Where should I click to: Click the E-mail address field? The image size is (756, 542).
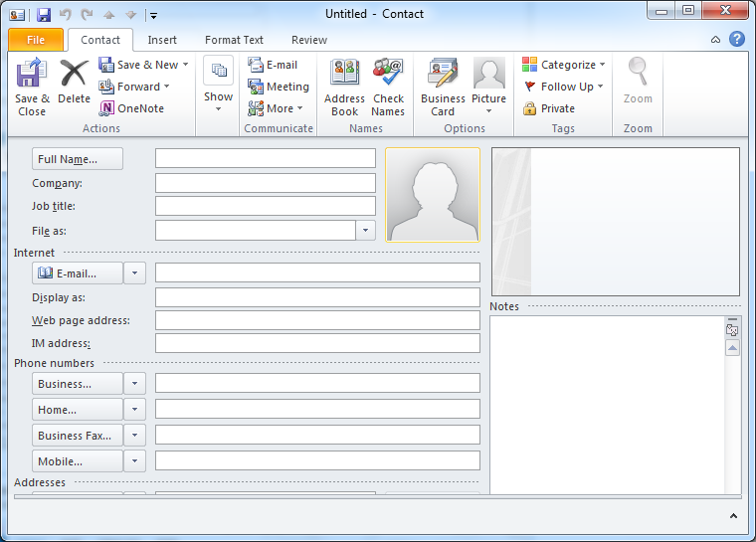[x=317, y=272]
